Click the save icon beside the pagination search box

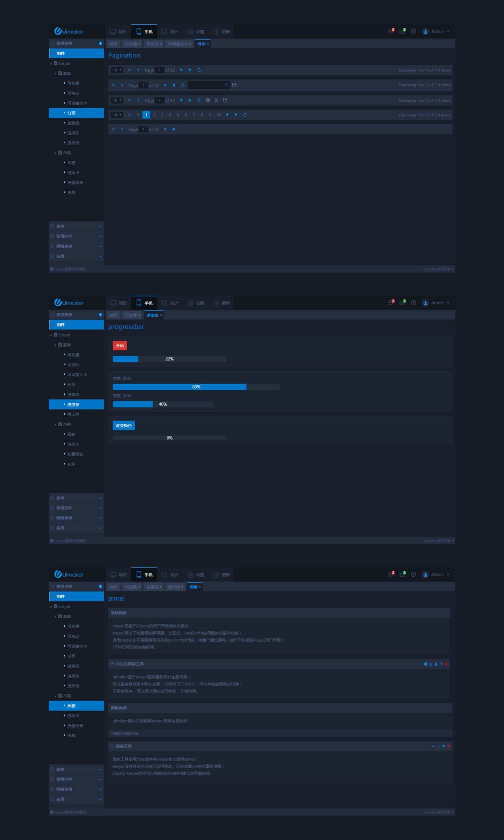point(234,85)
